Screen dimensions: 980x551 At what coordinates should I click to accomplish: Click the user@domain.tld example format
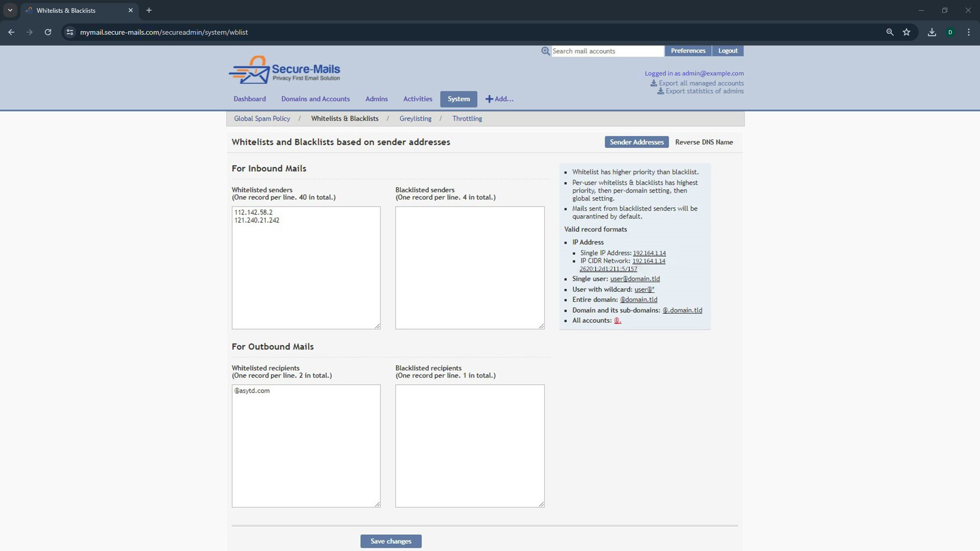[x=635, y=279]
